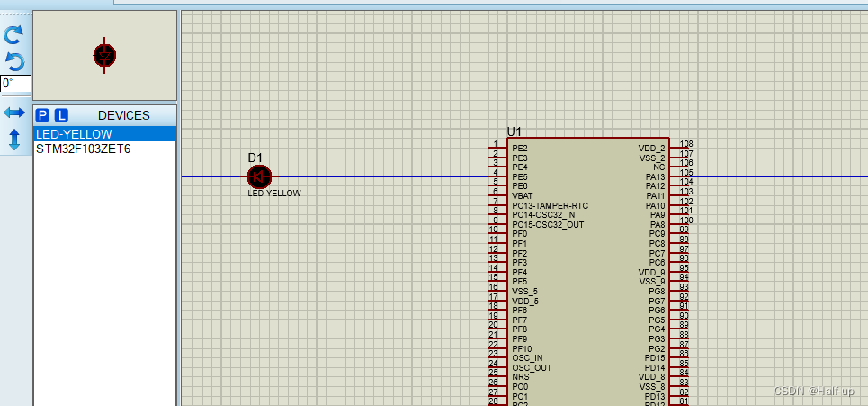868x406 pixels.
Task: Click the U1 reference label
Action: [x=515, y=131]
